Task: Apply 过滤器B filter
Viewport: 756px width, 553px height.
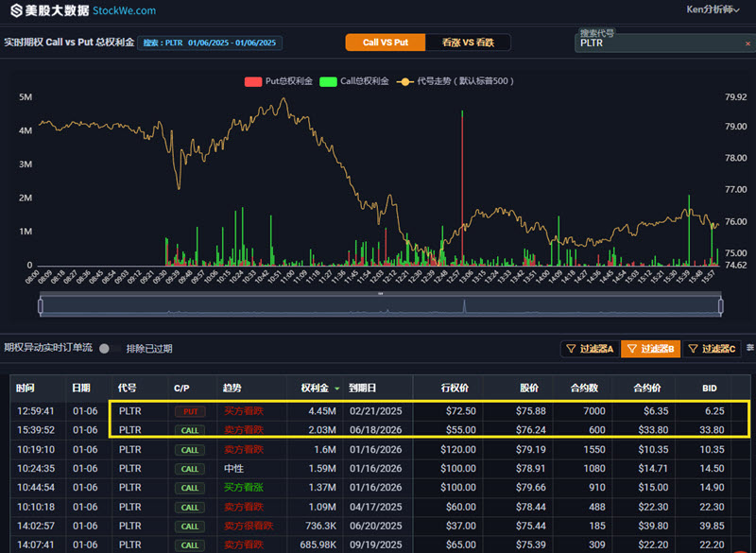Action: click(x=650, y=349)
